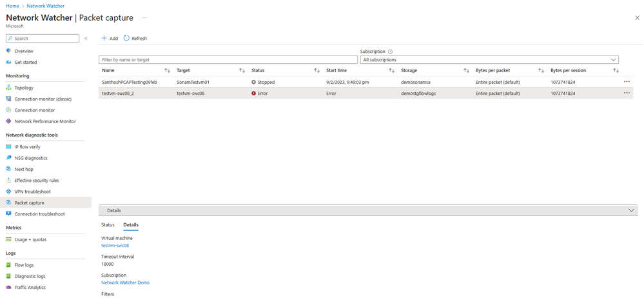The image size is (644, 298).
Task: Click the Subscription info icon
Action: point(390,52)
